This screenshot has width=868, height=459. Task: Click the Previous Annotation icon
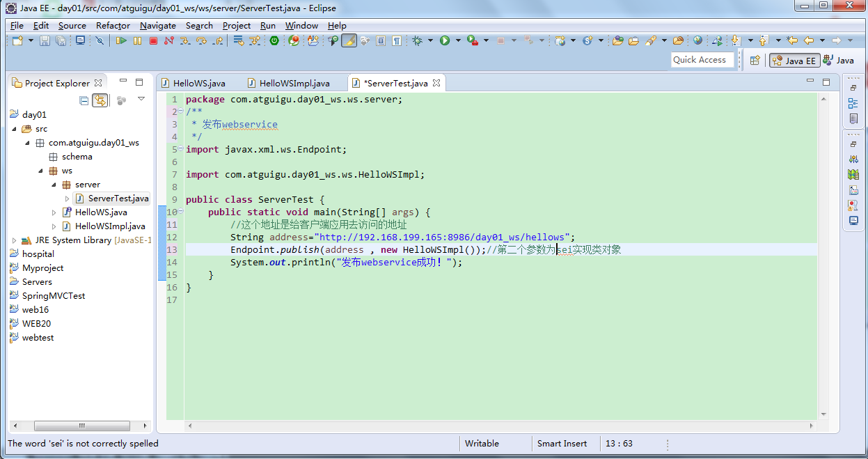764,40
